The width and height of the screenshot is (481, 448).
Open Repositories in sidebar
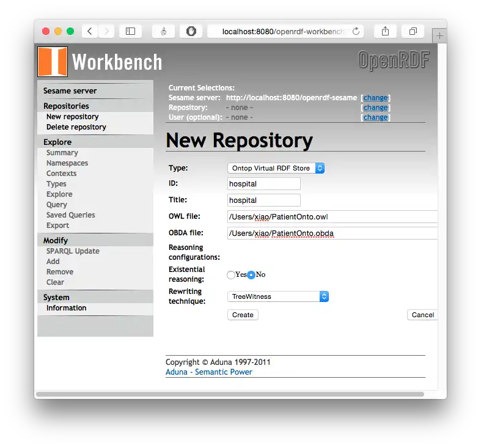point(66,106)
